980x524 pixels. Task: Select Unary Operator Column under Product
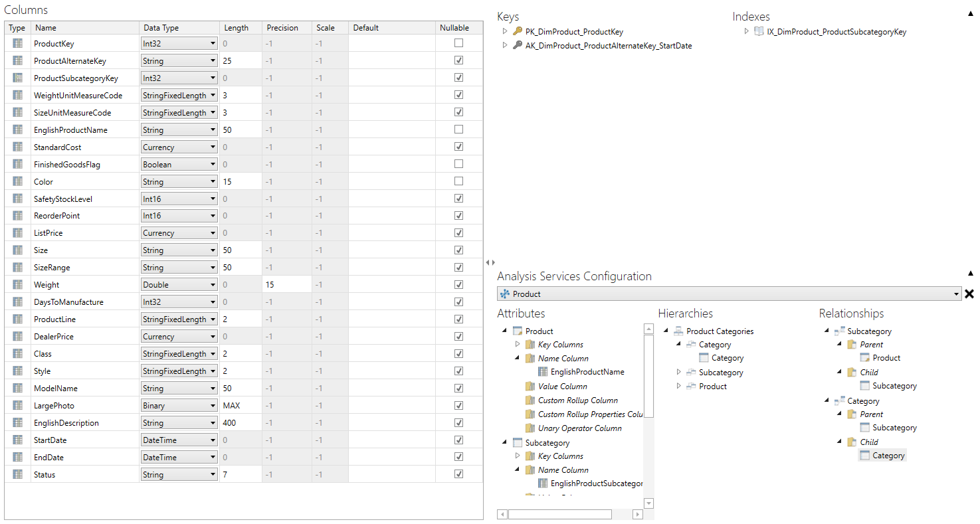(x=579, y=428)
